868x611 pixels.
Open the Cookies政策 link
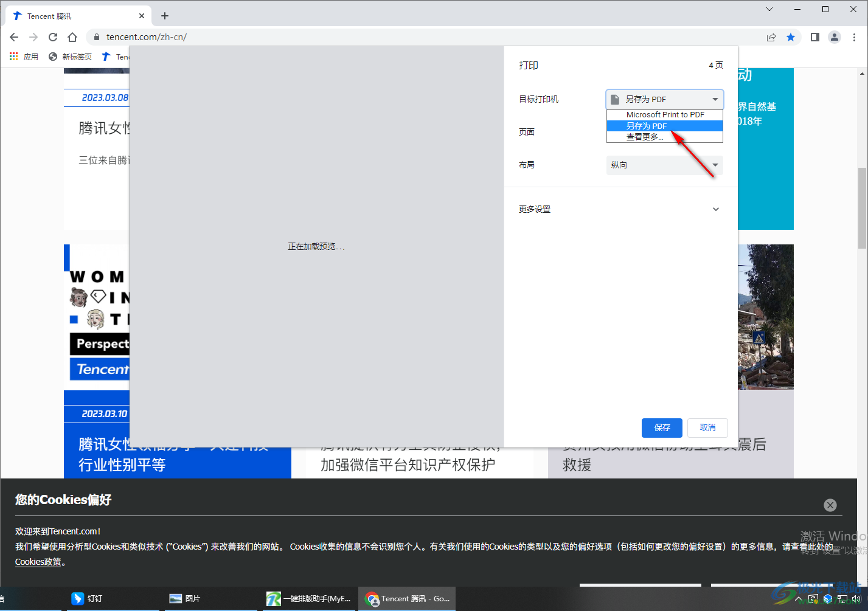click(x=38, y=562)
